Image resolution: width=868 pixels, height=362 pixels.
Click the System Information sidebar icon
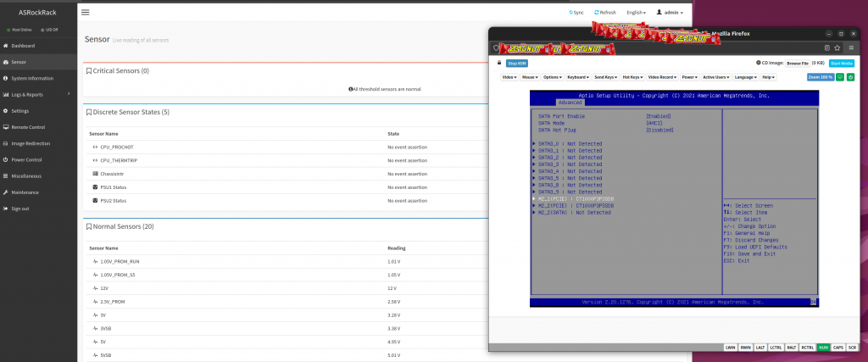pyautogui.click(x=6, y=79)
